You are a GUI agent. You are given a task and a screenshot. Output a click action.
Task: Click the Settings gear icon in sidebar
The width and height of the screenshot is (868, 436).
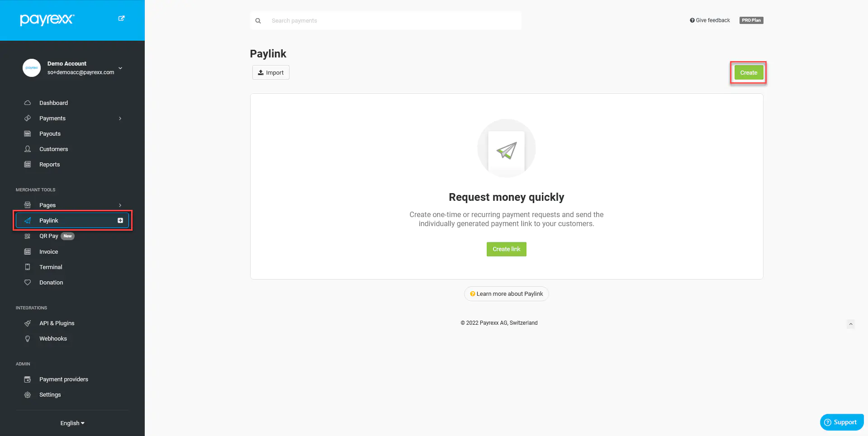tap(28, 395)
